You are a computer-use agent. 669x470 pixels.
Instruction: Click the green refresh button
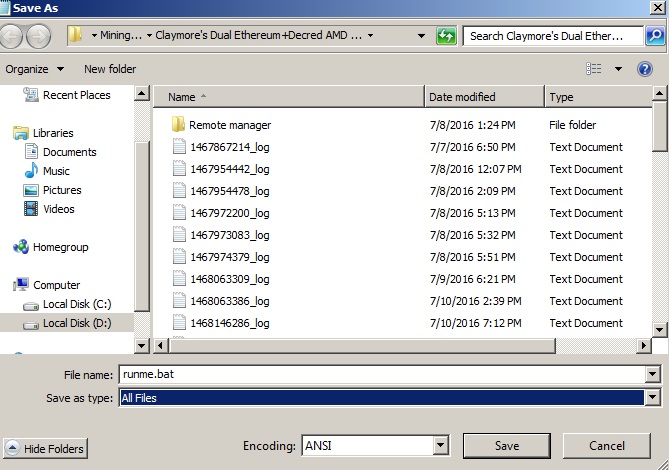pos(446,36)
